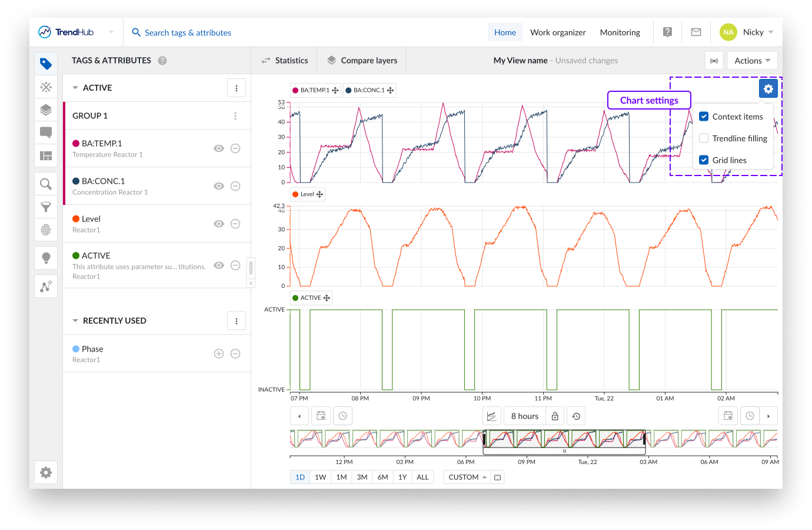Open the CUSTOM time range dropdown

[467, 477]
